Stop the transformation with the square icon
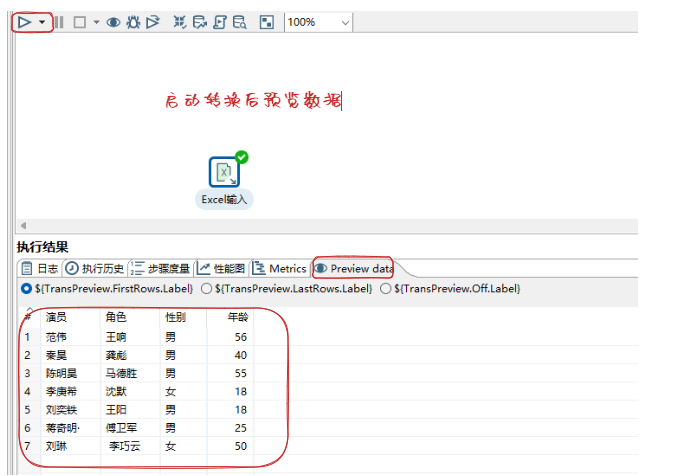Viewport: 677px width, 476px height. point(79,22)
